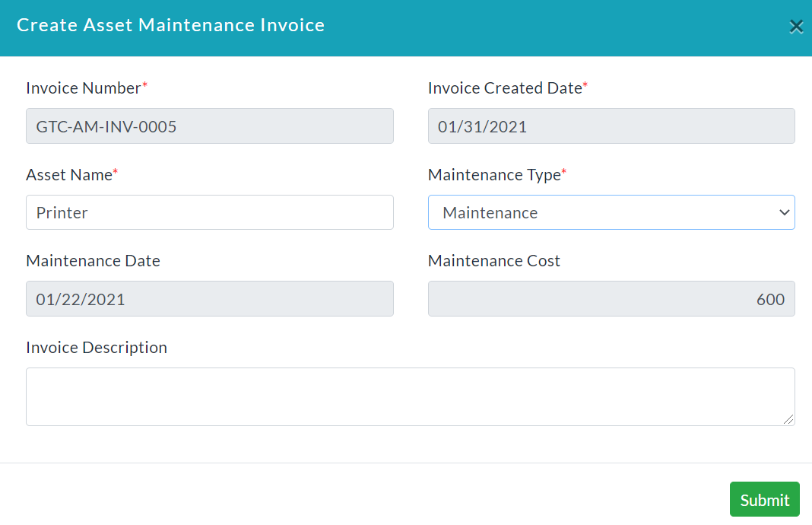Click the red asterisk beside Asset Name

coord(116,171)
